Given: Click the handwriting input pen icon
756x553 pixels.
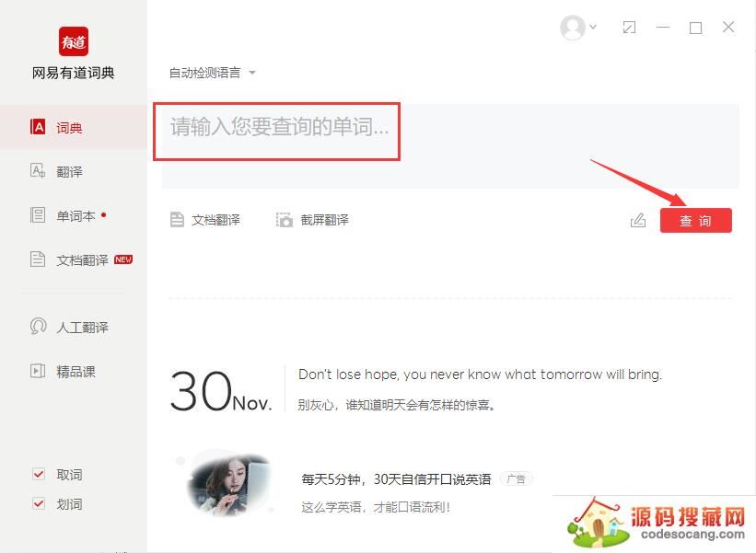Looking at the screenshot, I should pos(638,220).
